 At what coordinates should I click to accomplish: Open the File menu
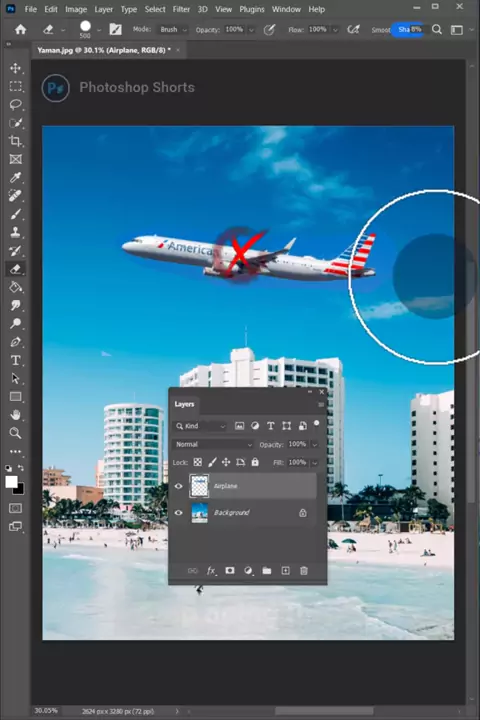click(x=31, y=9)
